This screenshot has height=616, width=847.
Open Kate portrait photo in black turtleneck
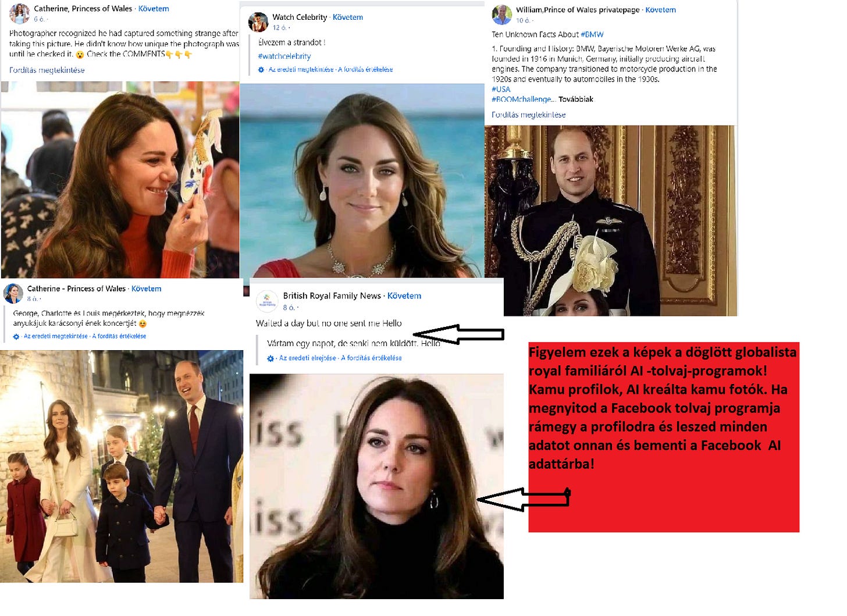pyautogui.click(x=376, y=486)
